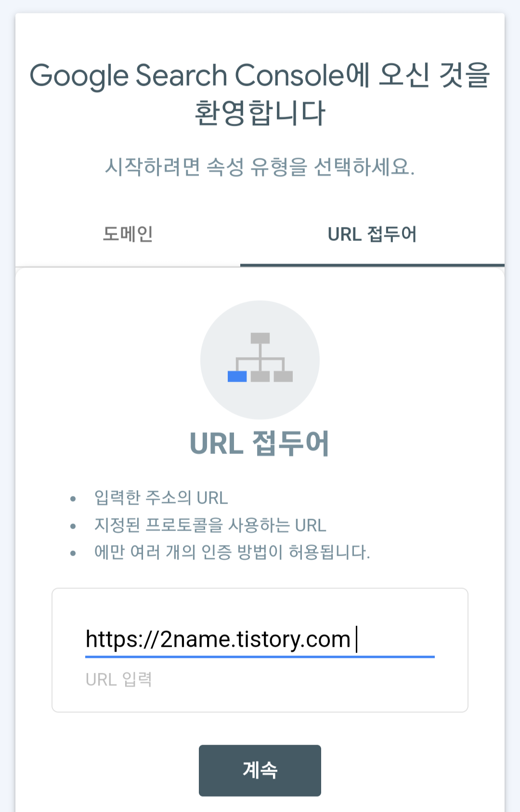Focus the URL field containing 2name.tistory.com
Image resolution: width=520 pixels, height=812 pixels.
click(x=260, y=640)
